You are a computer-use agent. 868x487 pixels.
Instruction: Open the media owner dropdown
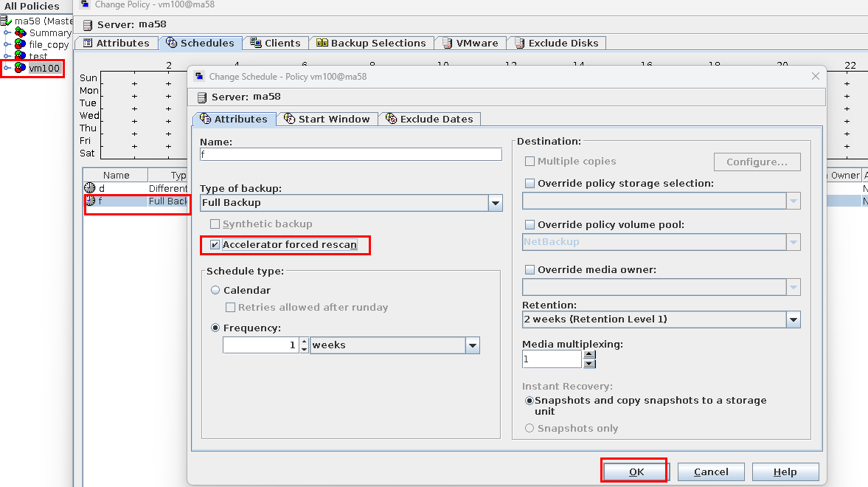pos(794,287)
